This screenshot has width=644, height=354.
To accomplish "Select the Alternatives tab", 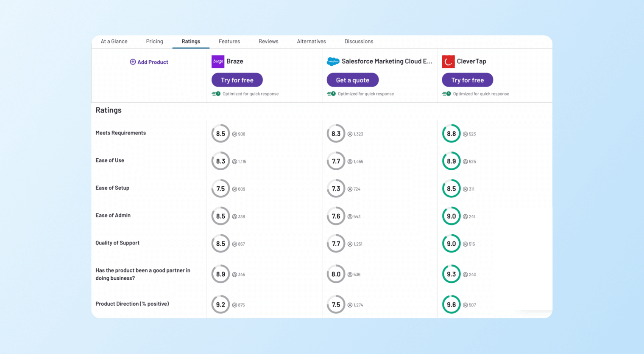I will point(311,42).
